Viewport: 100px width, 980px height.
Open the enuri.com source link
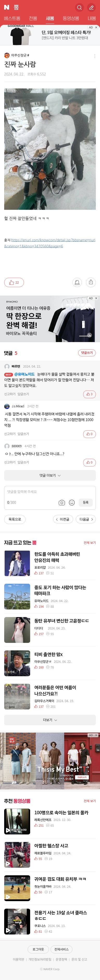point(50,243)
